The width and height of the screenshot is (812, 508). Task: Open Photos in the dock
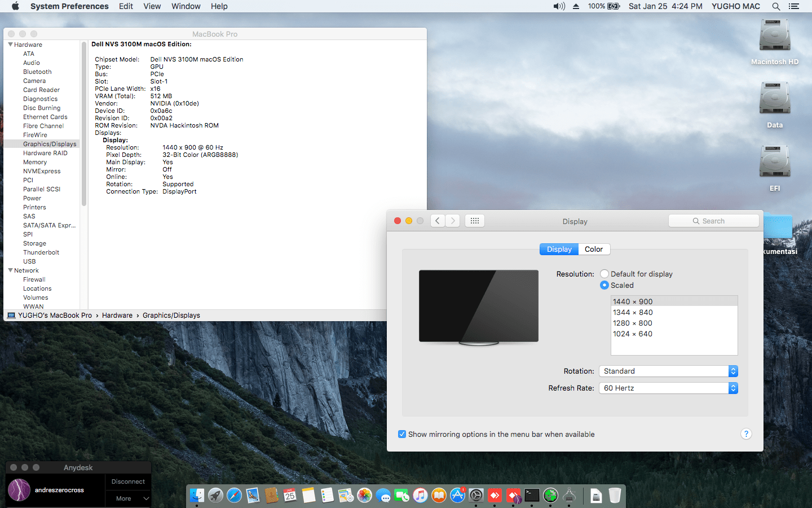[x=364, y=496]
